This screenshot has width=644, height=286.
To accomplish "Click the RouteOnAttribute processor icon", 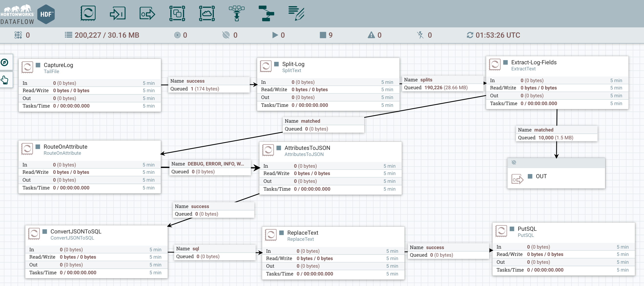I will pyautogui.click(x=27, y=149).
